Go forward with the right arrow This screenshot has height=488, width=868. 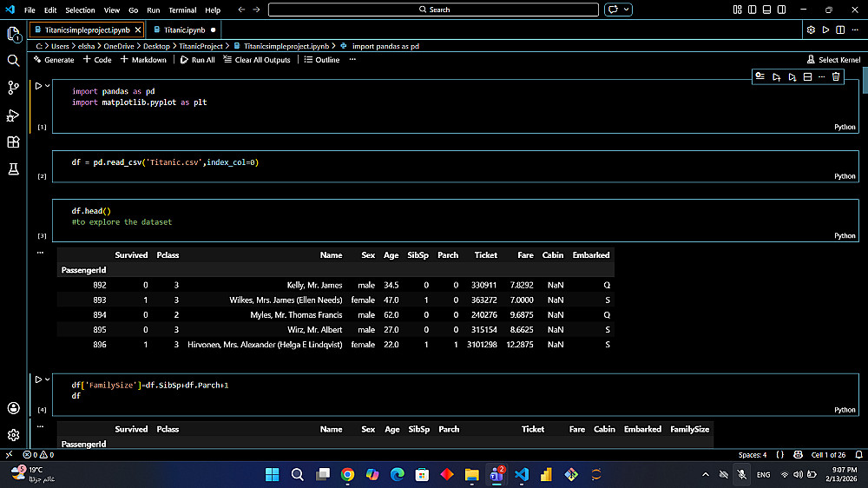(256, 10)
